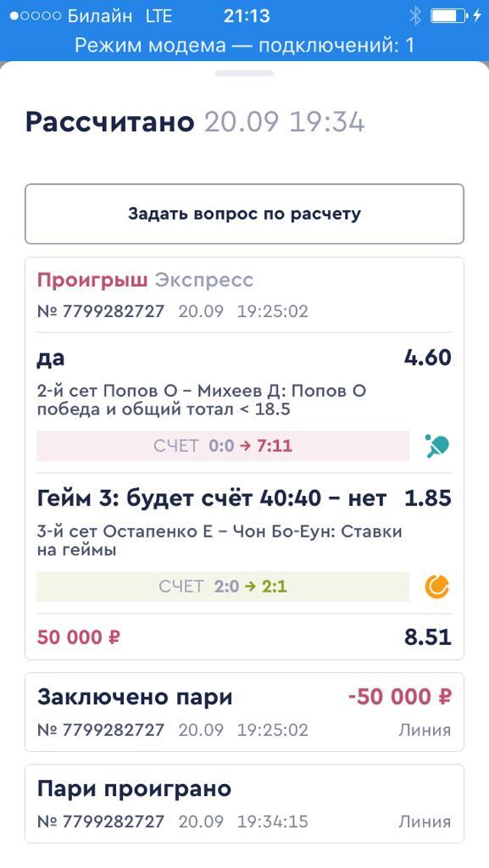Tap the total odds 8.51

point(428,637)
